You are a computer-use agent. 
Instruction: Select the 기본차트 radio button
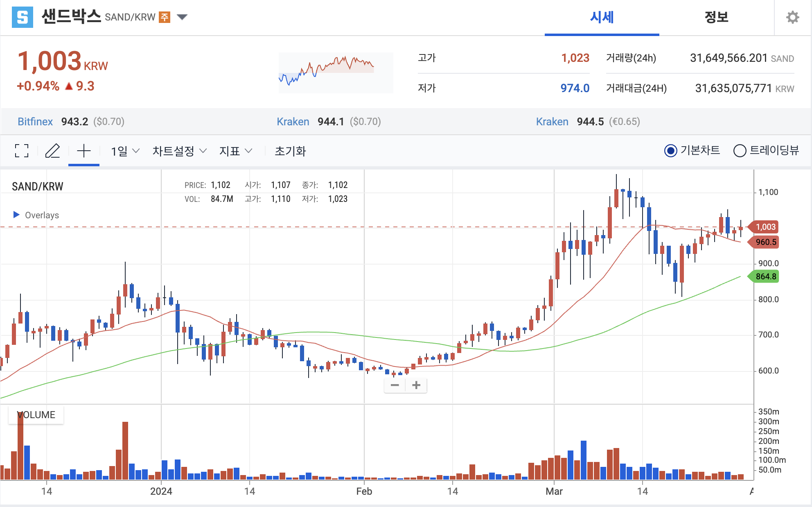[671, 151]
